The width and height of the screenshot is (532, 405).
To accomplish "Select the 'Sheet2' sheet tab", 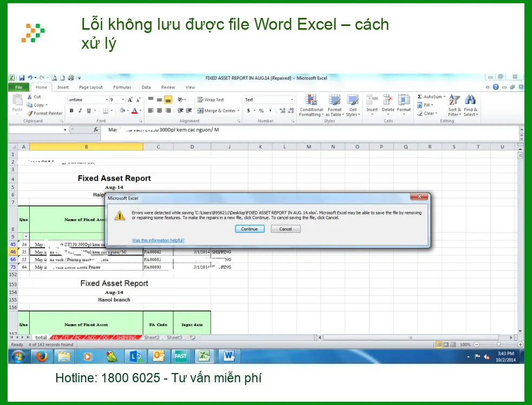I will 152,337.
